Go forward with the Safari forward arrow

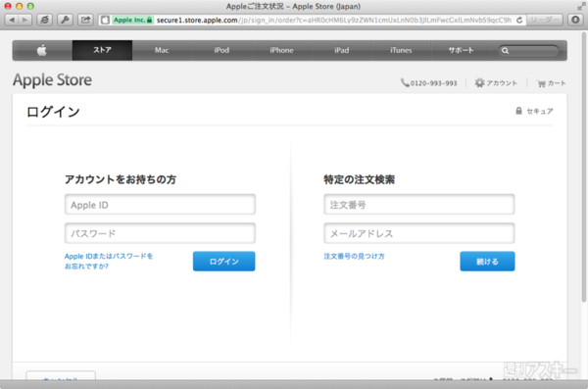pyautogui.click(x=24, y=20)
